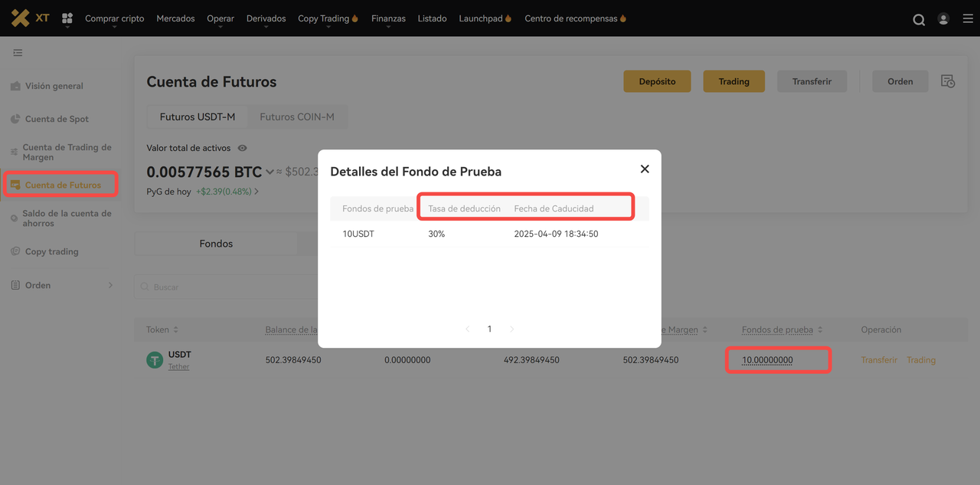Click the search magnifier icon
This screenshot has width=980, height=485.
pos(919,19)
